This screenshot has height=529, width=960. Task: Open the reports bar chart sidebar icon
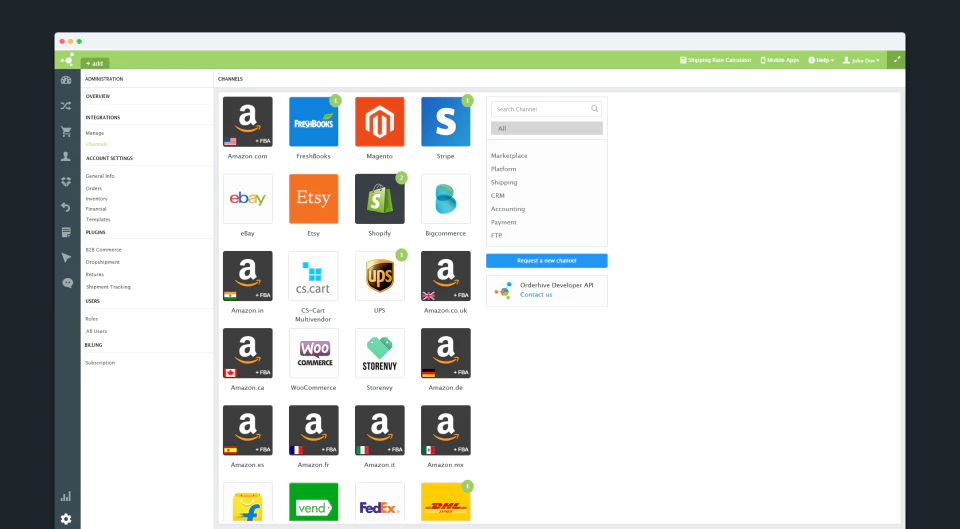(x=66, y=497)
